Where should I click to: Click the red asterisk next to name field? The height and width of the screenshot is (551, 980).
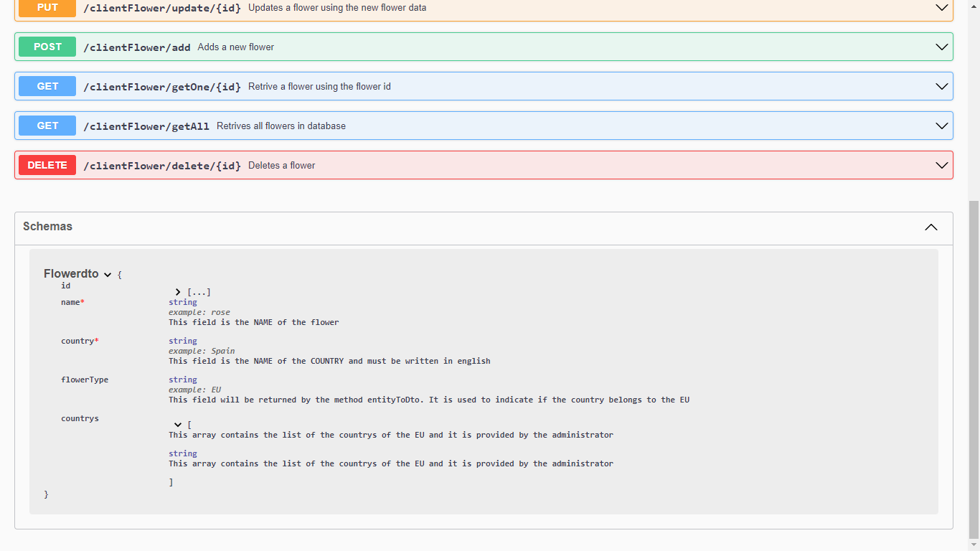tap(83, 302)
